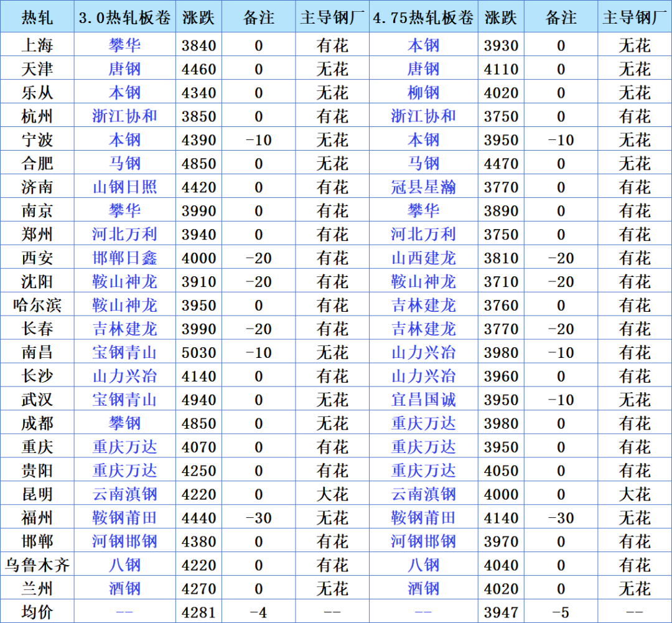Click the 长沙 row label
The width and height of the screenshot is (672, 623).
(x=37, y=375)
